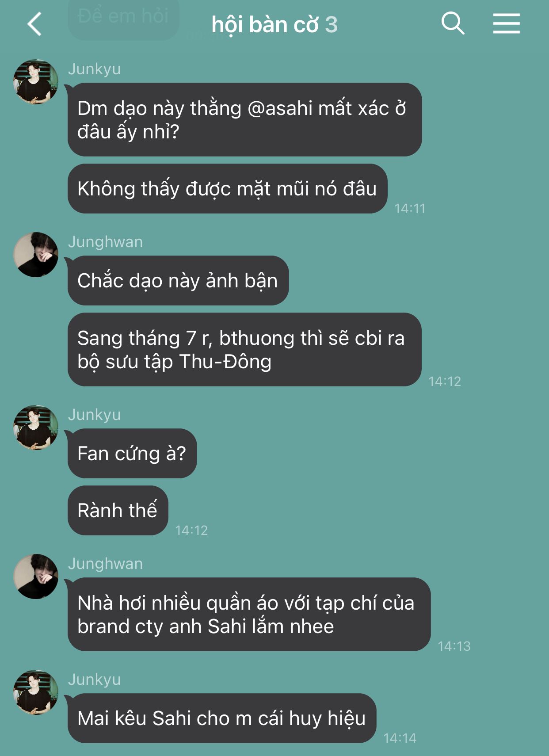Tap the faded Để em hỏi bubble
Image resolution: width=549 pixels, height=756 pixels.
(x=123, y=17)
